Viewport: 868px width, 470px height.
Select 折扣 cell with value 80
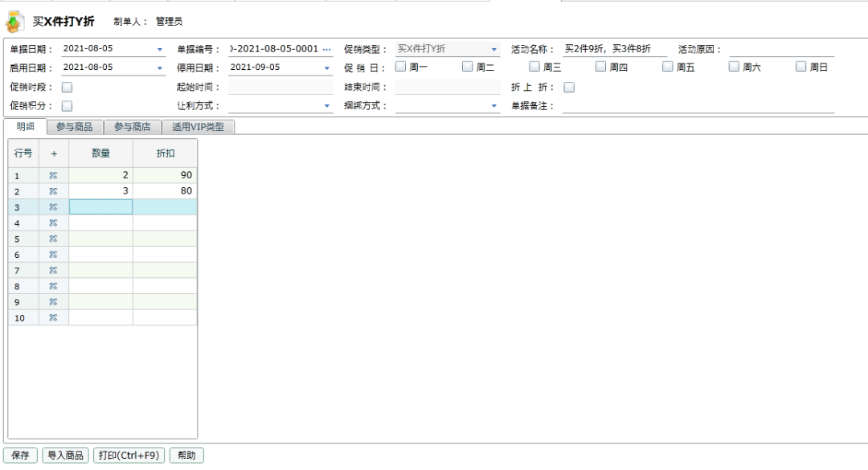165,191
